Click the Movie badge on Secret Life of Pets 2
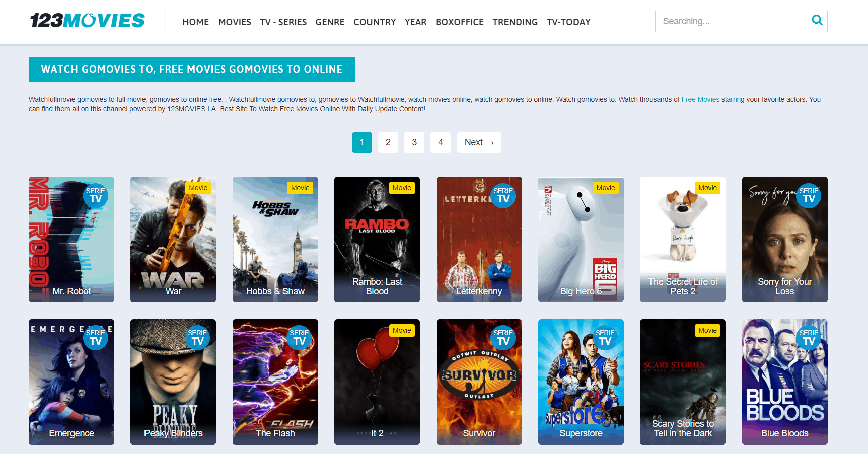Image resolution: width=868 pixels, height=454 pixels. pos(707,188)
